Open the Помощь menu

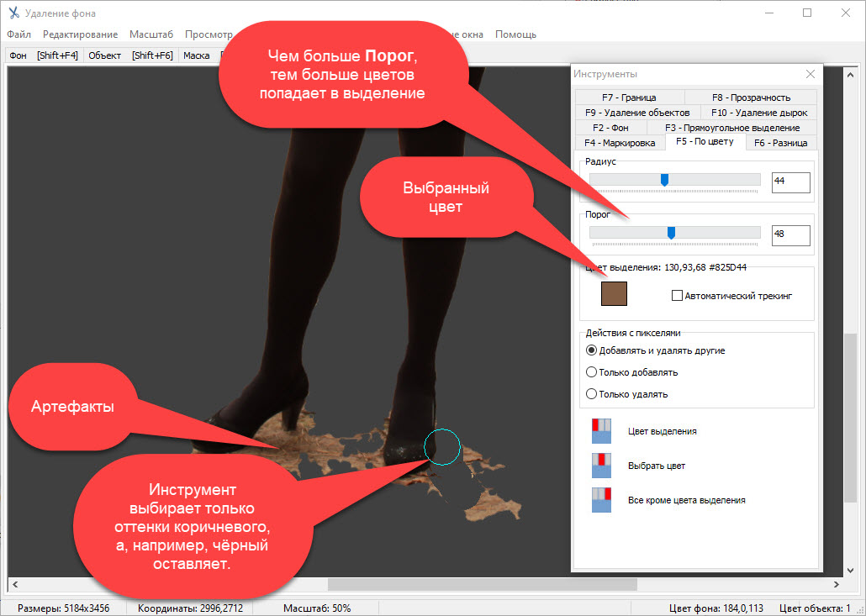coord(515,34)
